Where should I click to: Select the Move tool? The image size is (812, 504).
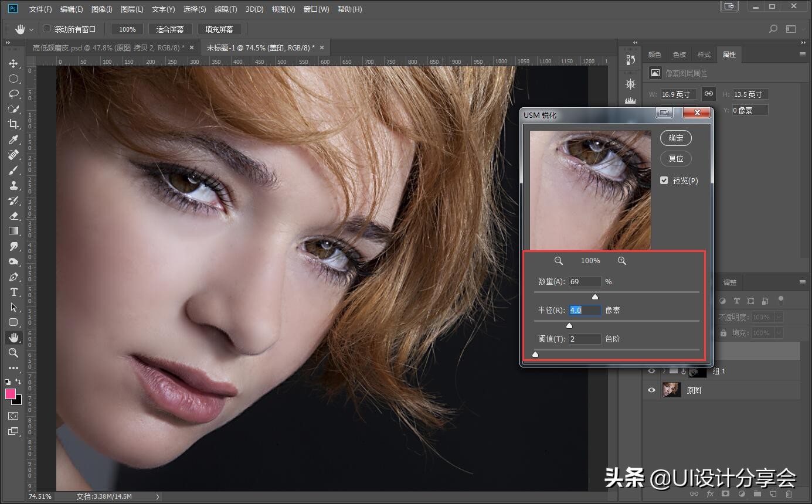(x=13, y=63)
